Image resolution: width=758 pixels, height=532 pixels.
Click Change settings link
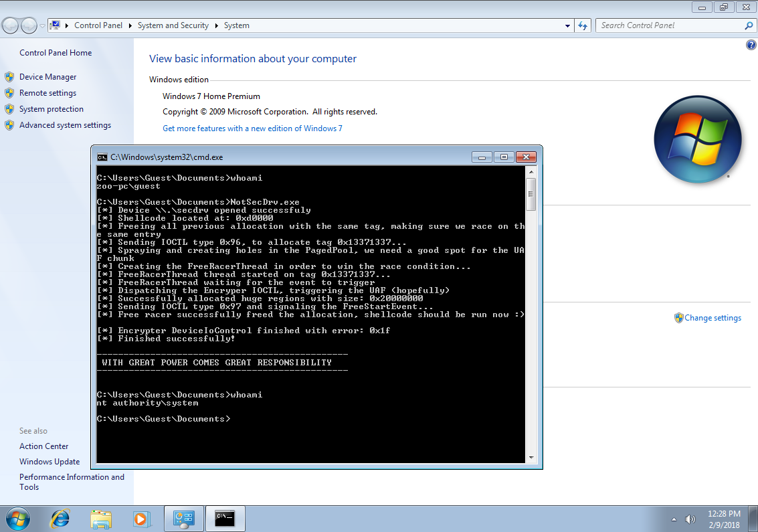pyautogui.click(x=713, y=318)
